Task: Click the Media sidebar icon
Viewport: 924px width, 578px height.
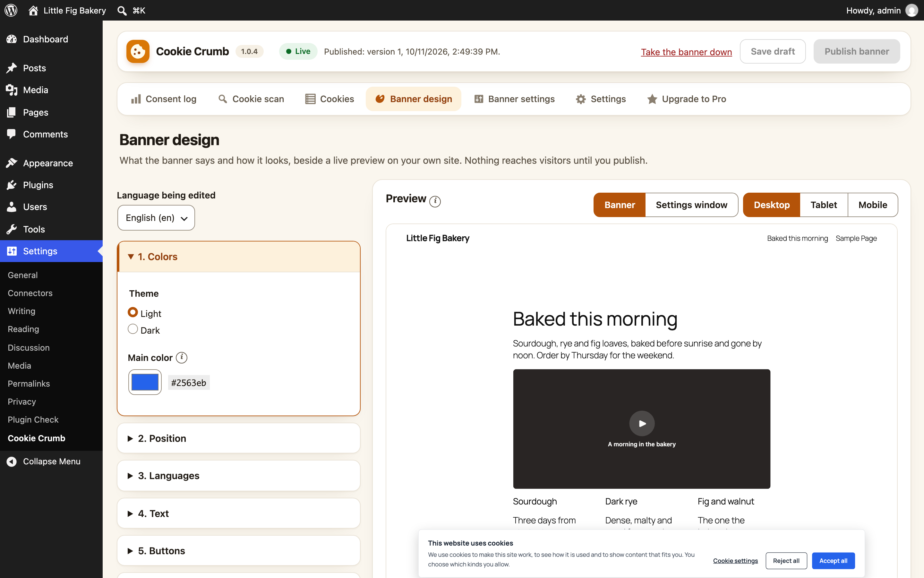Action: coord(12,90)
